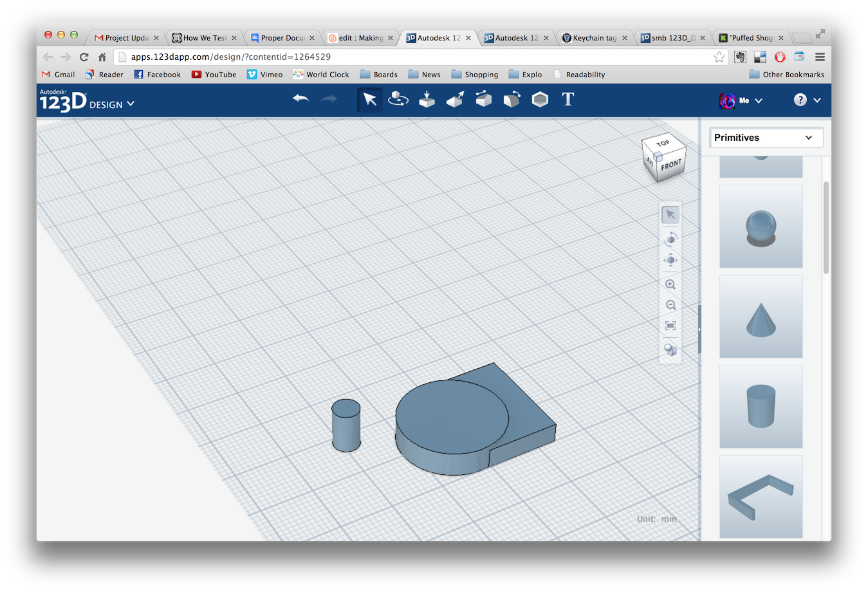Screen dimensions: 868x592
Task: Switch to the Puffed Shog tab
Action: point(750,38)
